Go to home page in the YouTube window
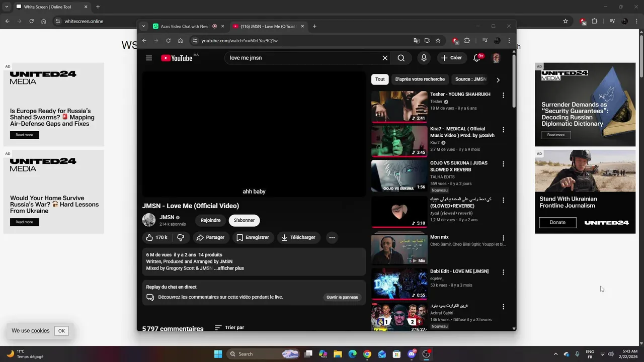This screenshot has height=362, width=644. [x=180, y=41]
